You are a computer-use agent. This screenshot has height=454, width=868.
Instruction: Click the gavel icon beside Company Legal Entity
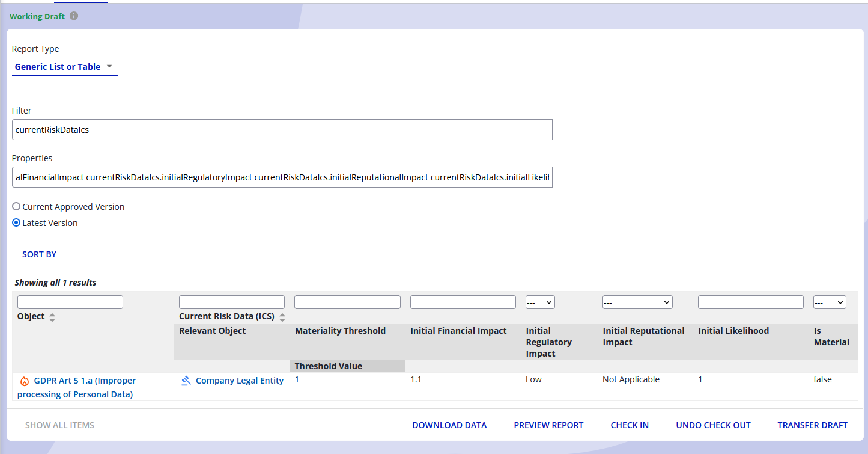186,381
